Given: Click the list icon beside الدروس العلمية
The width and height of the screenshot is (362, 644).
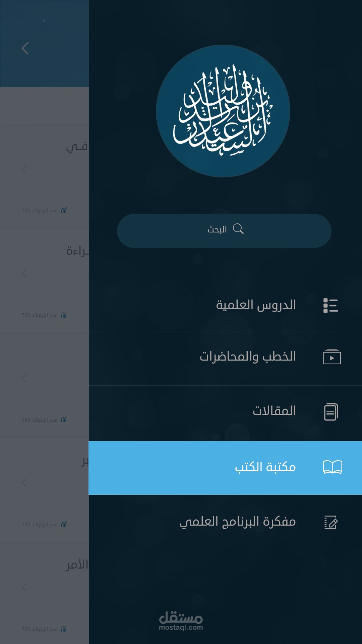Looking at the screenshot, I should pyautogui.click(x=330, y=306).
